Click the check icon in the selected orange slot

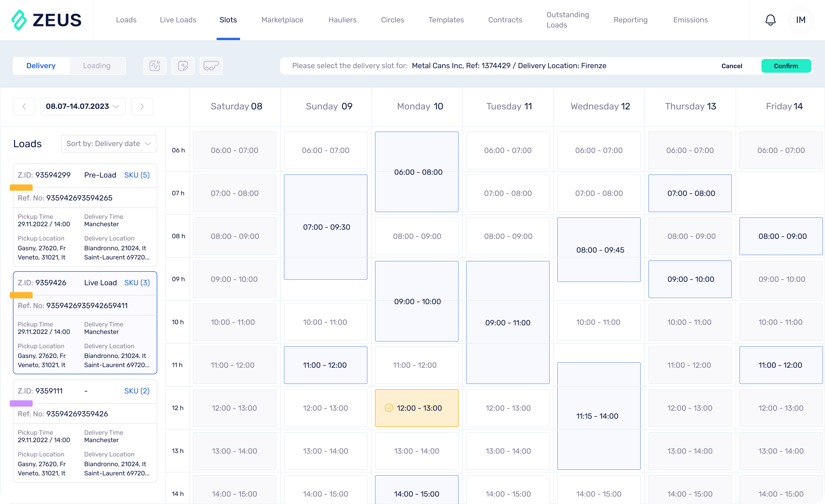(x=388, y=408)
